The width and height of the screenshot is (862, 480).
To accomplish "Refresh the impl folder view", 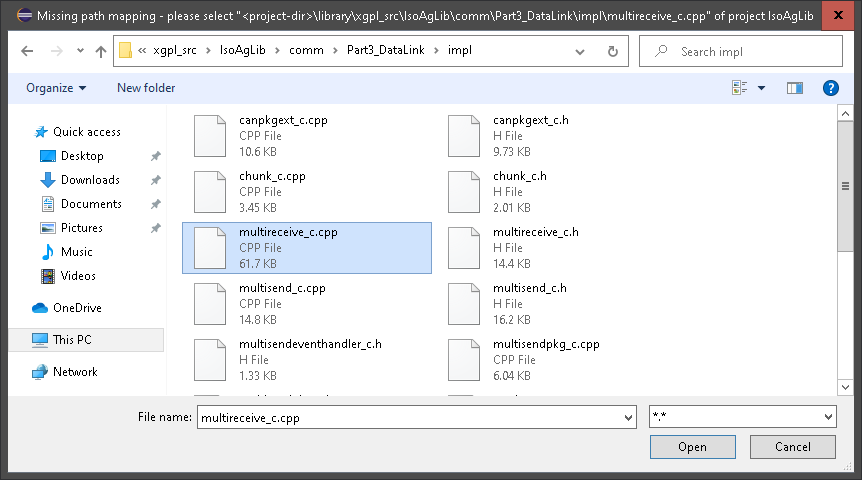I will click(x=612, y=51).
